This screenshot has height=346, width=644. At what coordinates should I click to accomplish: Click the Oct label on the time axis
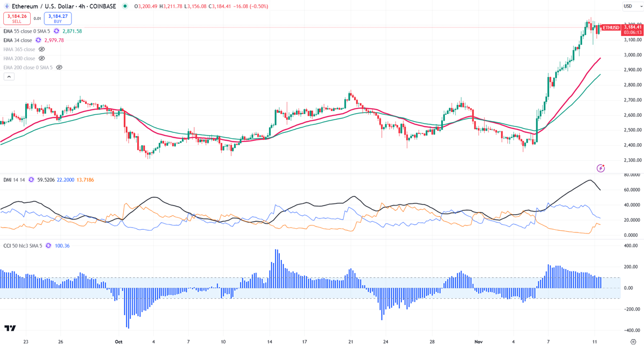[x=119, y=342]
